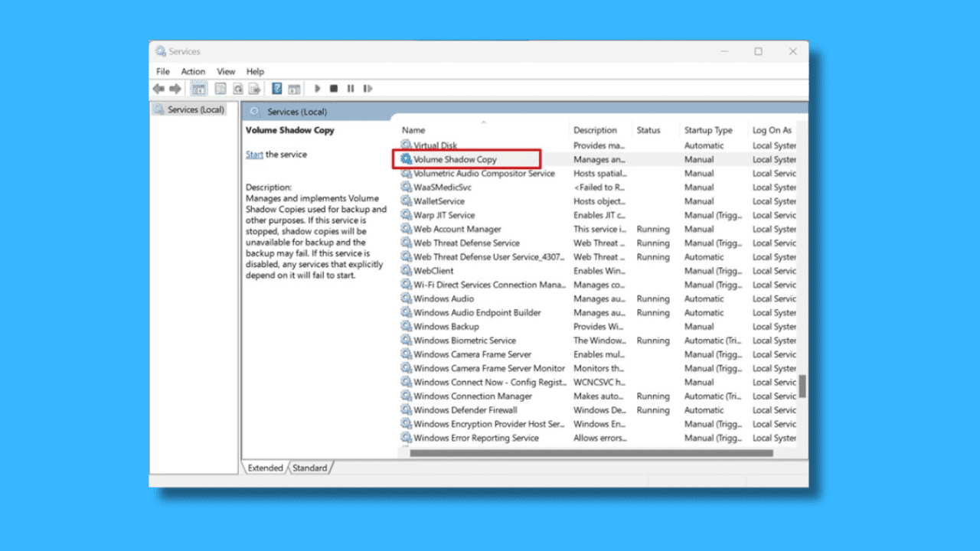Click the forward navigation arrow
This screenshot has height=551, width=980.
[175, 88]
